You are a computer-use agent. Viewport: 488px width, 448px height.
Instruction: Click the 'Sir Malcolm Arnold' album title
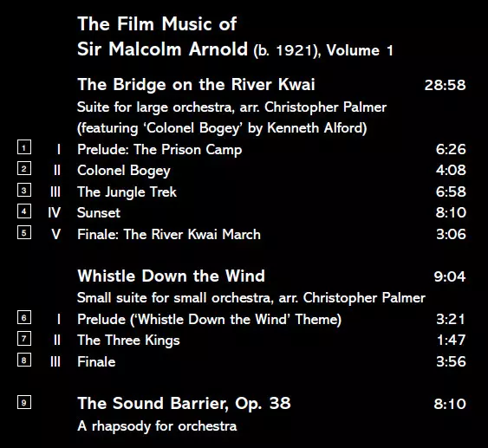(162, 49)
